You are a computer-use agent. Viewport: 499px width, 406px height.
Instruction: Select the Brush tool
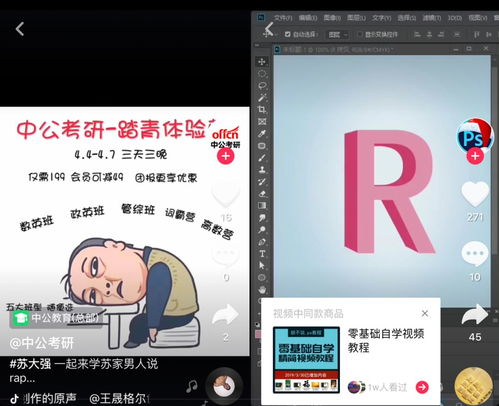click(x=262, y=157)
